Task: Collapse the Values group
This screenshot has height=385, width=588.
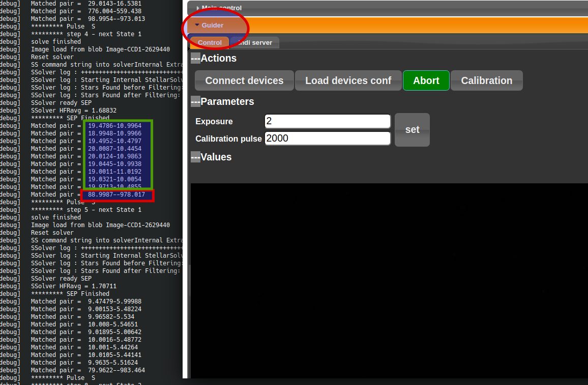Action: (195, 157)
